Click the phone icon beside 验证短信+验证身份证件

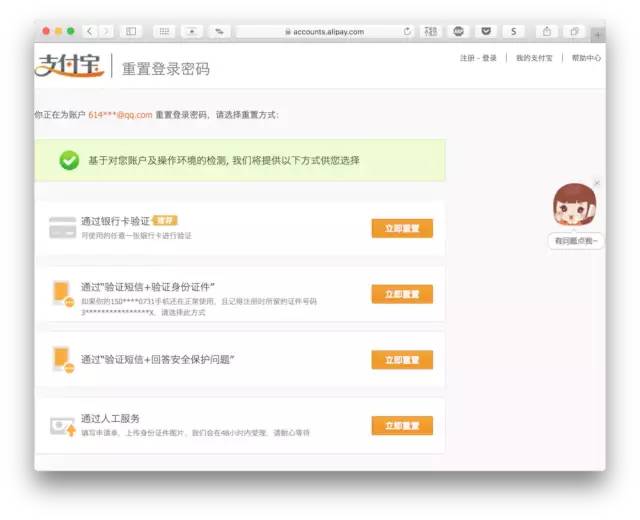click(63, 293)
